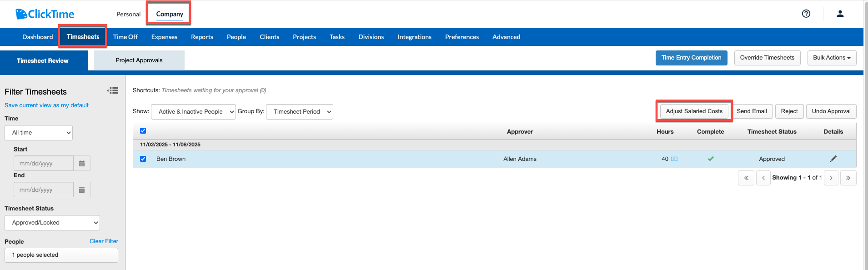Image resolution: width=868 pixels, height=270 pixels.
Task: Click the Time Entry Completion button
Action: pos(692,58)
